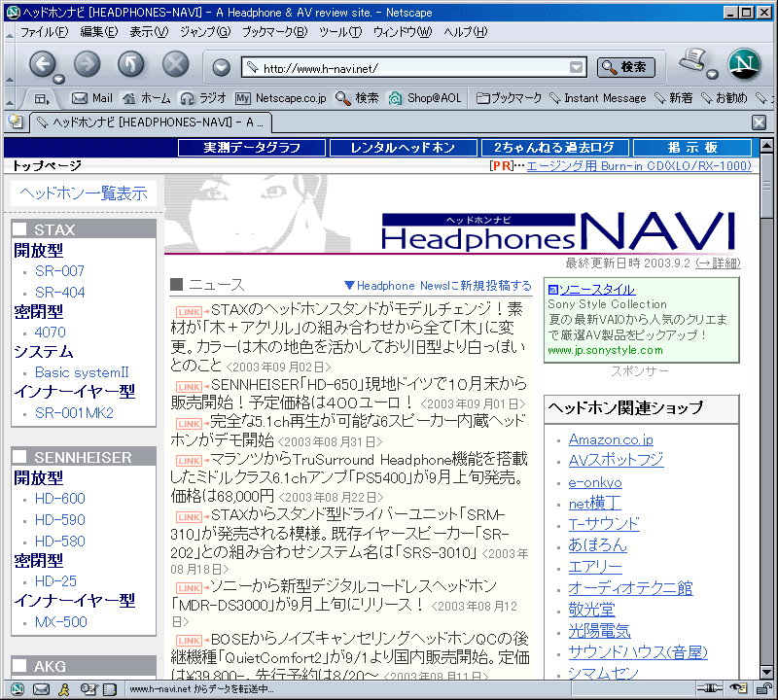Open the お勧め toolbar bookmark
This screenshot has width=778, height=700.
click(724, 98)
